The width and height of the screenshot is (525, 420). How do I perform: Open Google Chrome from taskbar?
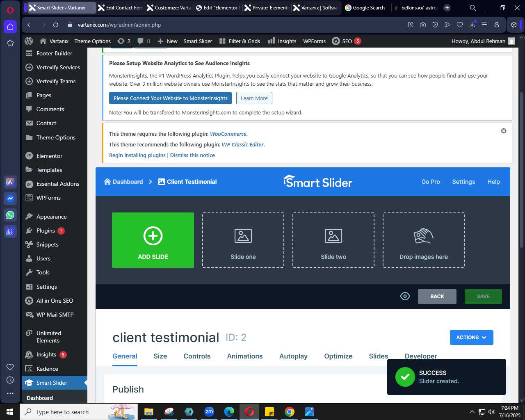point(290,412)
